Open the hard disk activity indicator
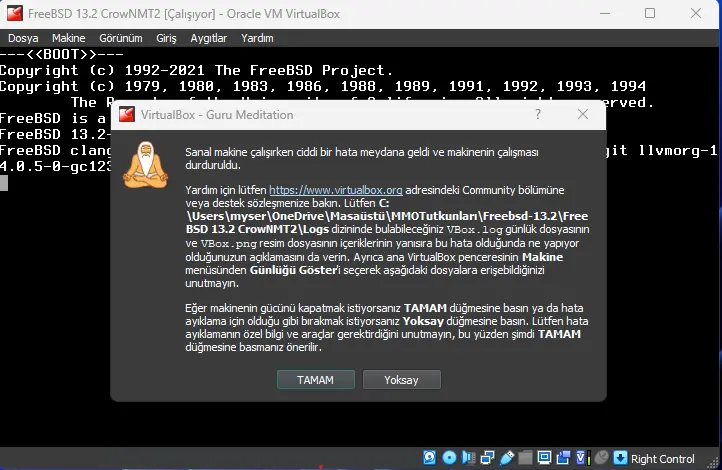722x470 pixels. click(x=430, y=458)
